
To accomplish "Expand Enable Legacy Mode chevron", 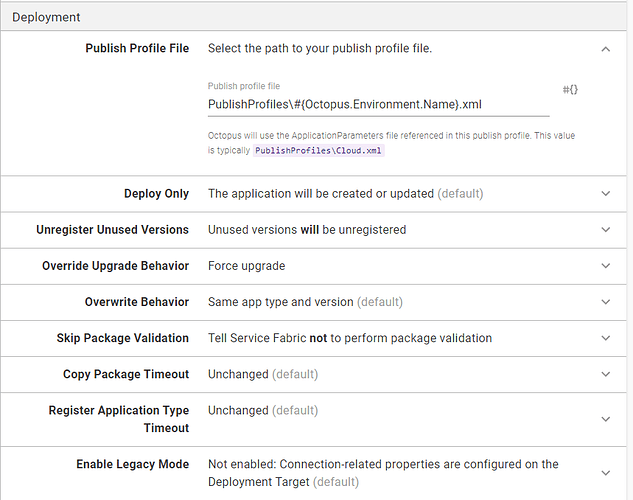I will 605,473.
